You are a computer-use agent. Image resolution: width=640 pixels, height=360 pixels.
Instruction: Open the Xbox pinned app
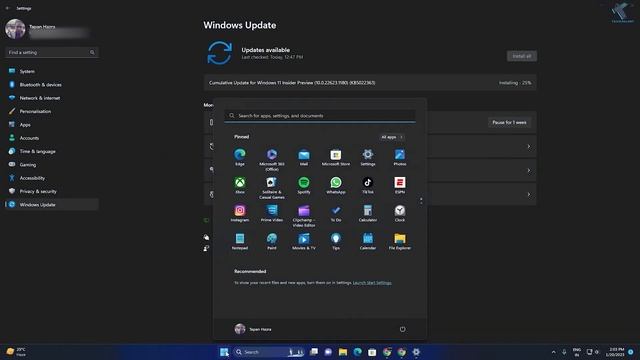click(x=240, y=185)
